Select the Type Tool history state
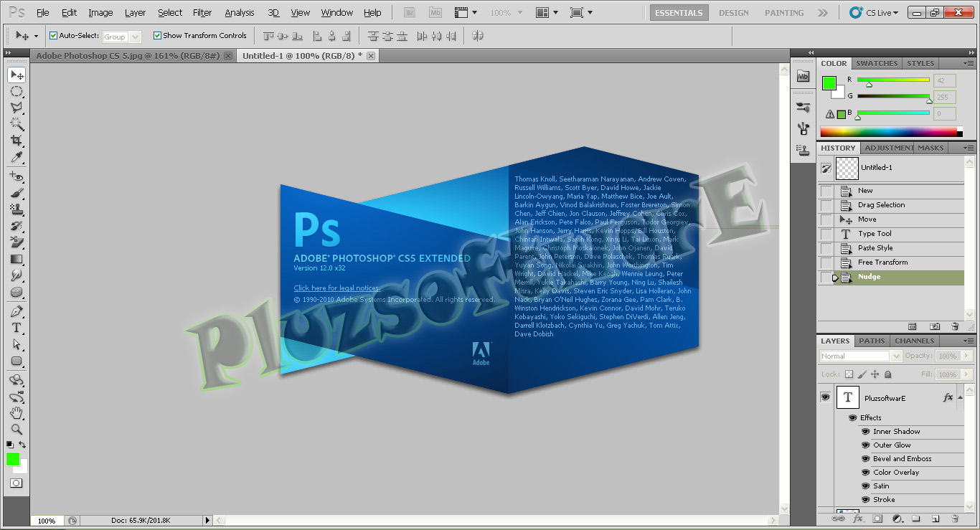The height and width of the screenshot is (530, 980). pyautogui.click(x=890, y=234)
